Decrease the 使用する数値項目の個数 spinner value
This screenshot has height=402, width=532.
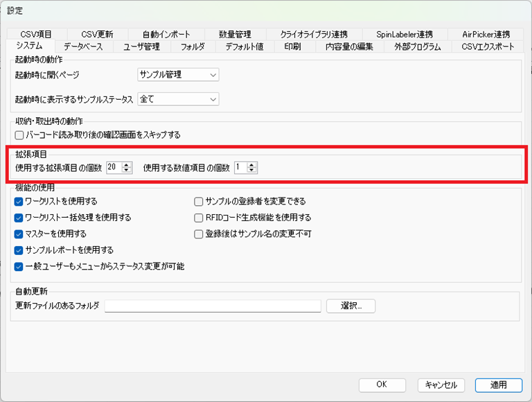[252, 171]
